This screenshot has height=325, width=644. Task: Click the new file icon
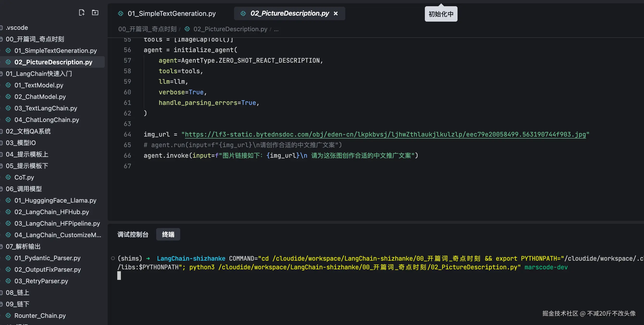click(81, 12)
